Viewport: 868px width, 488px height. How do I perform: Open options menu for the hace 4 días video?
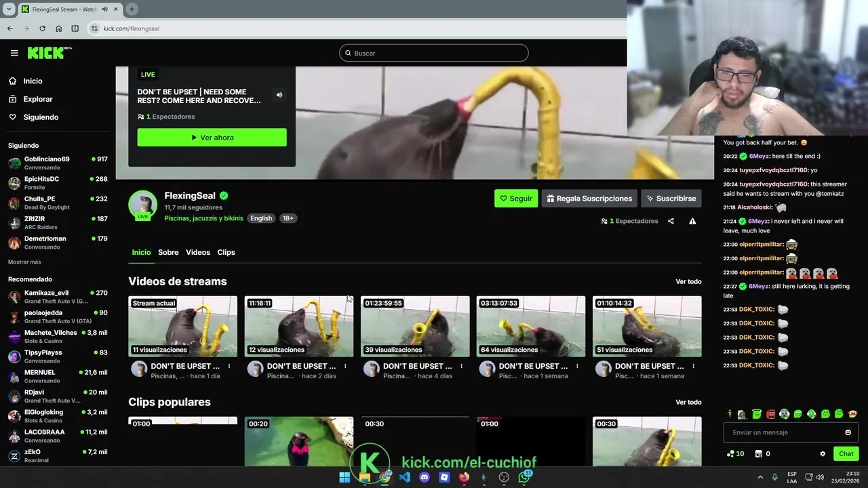(x=461, y=366)
